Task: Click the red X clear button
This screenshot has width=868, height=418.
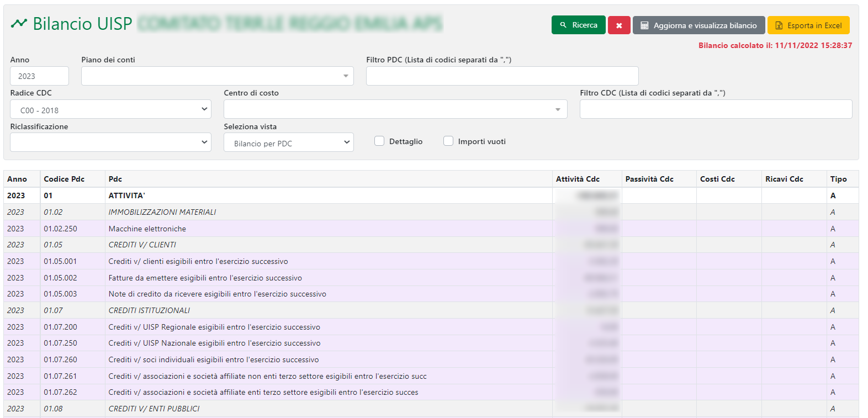Action: click(x=618, y=25)
